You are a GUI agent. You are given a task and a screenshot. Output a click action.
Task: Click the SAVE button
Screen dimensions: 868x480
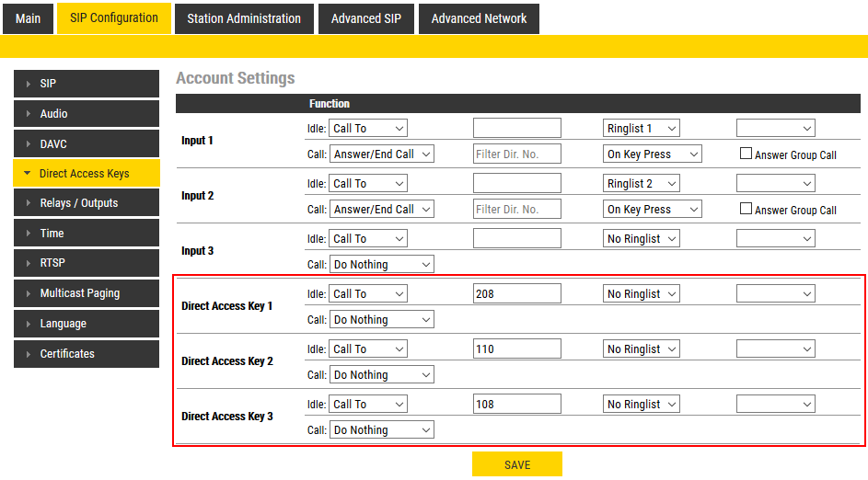pyautogui.click(x=517, y=464)
